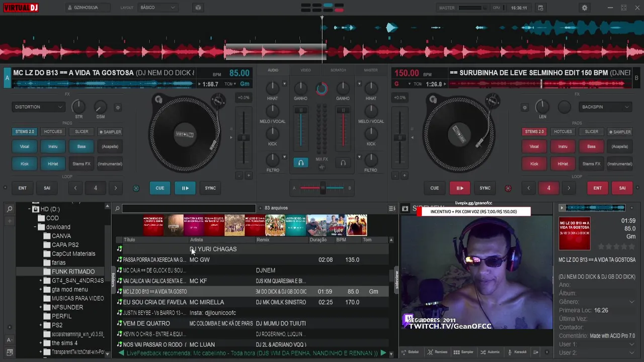This screenshot has height=362, width=644.
Task: Click right deck play/pause button
Action: click(x=459, y=188)
